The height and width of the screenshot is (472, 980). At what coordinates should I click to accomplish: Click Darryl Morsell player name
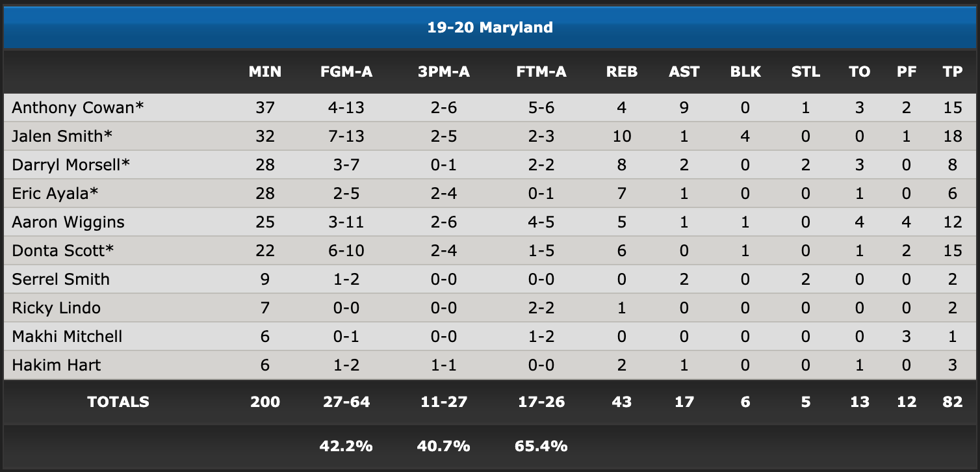[71, 164]
